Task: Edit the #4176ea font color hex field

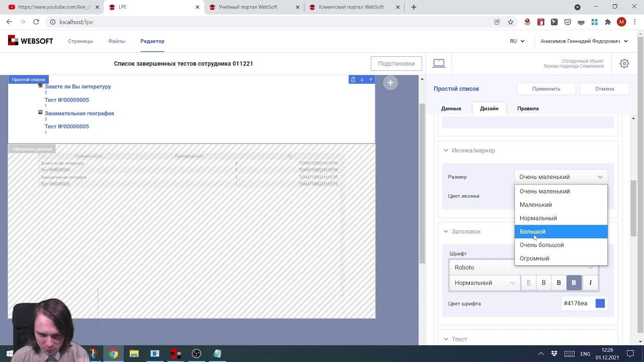Action: click(576, 304)
